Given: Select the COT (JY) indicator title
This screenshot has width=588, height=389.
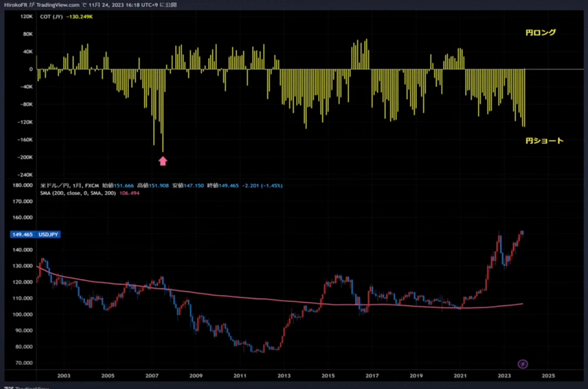Looking at the screenshot, I should pyautogui.click(x=51, y=17).
